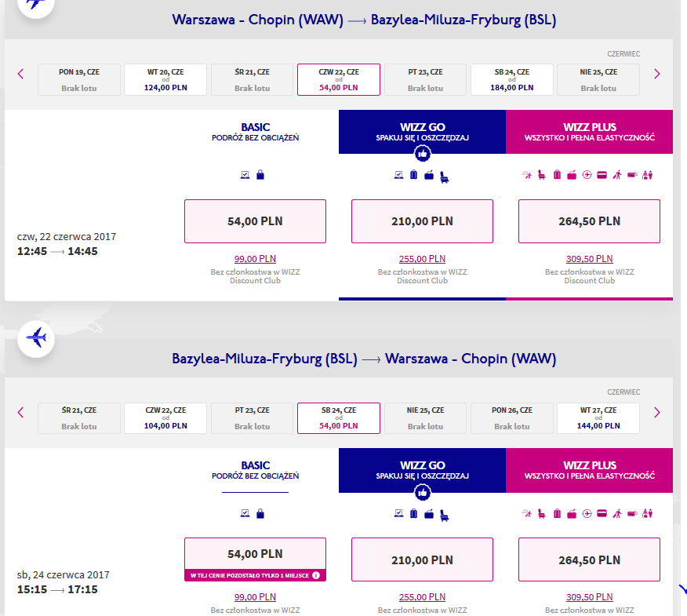Click 'czw, 22 czerwca 2017' date text
Image resolution: width=687 pixels, height=616 pixels.
point(67,237)
